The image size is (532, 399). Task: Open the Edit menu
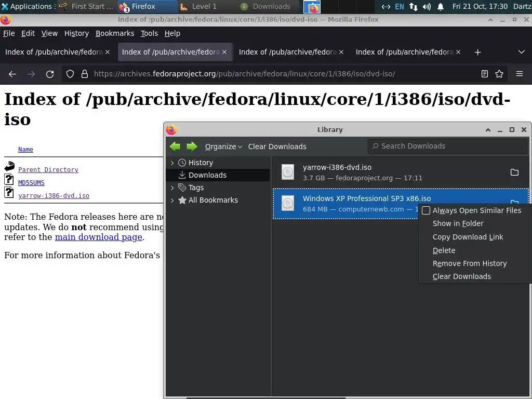pyautogui.click(x=28, y=33)
